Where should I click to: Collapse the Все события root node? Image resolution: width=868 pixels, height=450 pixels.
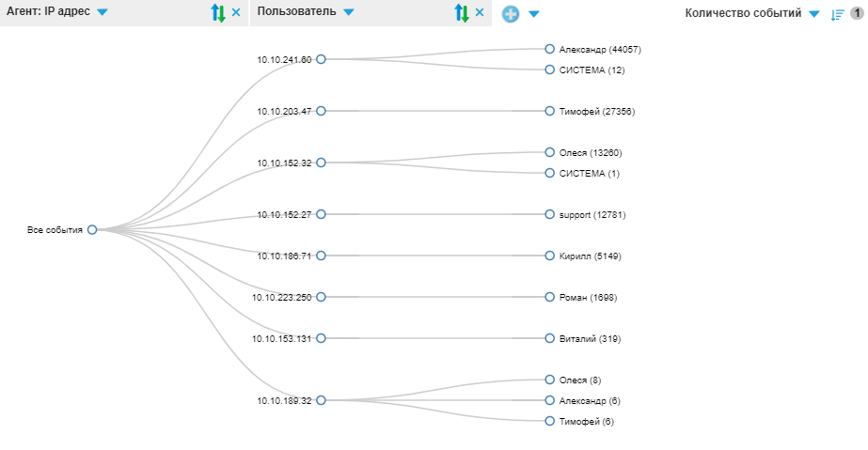[92, 229]
